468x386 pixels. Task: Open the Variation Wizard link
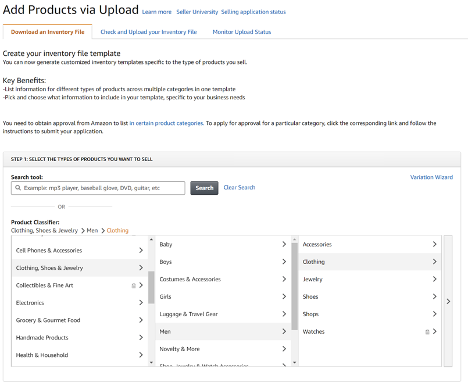click(431, 177)
